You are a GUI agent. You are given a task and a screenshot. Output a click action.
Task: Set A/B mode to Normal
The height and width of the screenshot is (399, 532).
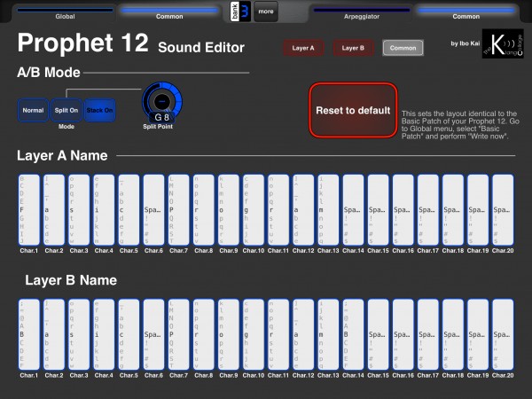33,110
